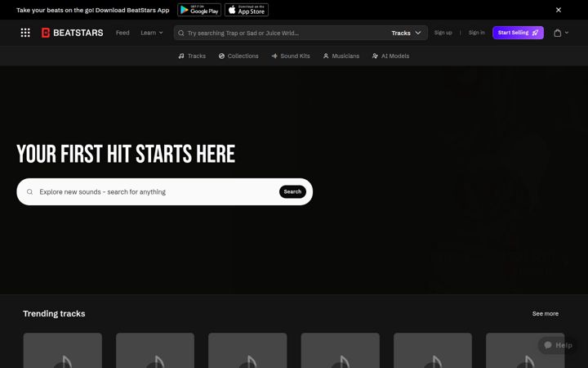Open the apps grid menu icon
The width and height of the screenshot is (588, 368).
point(25,33)
